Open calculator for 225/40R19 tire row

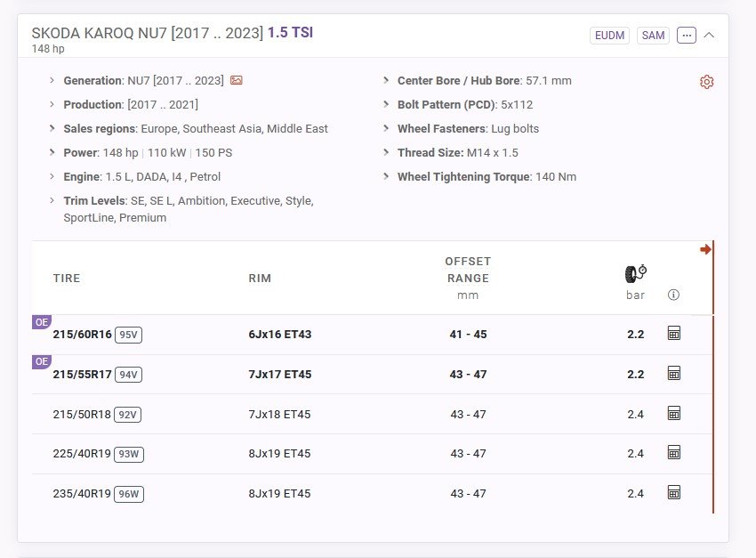pyautogui.click(x=674, y=453)
